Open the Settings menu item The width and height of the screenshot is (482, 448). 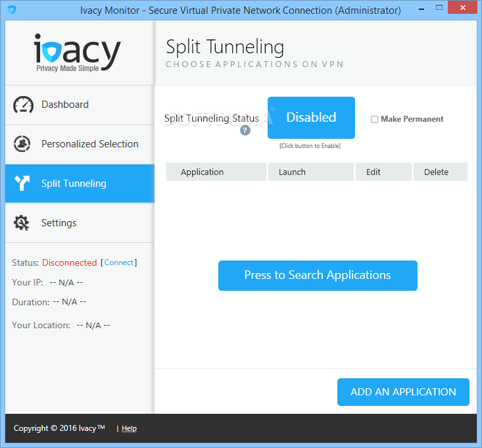coord(80,223)
